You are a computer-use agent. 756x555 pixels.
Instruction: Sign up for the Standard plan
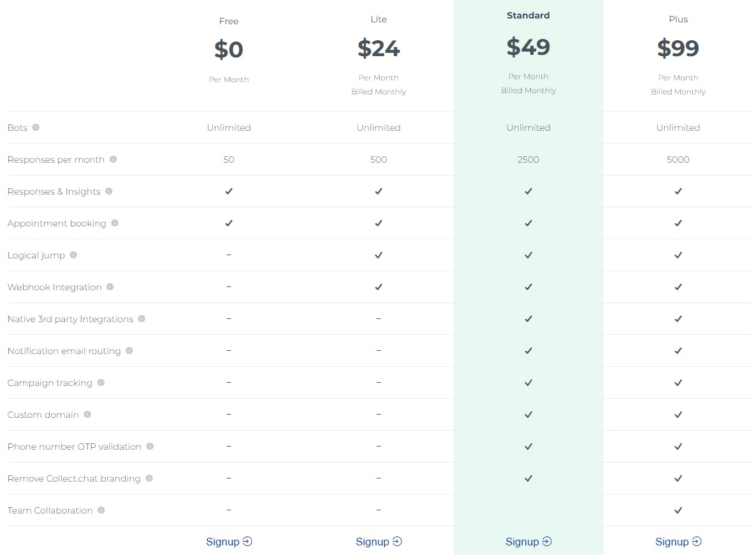[x=528, y=542]
